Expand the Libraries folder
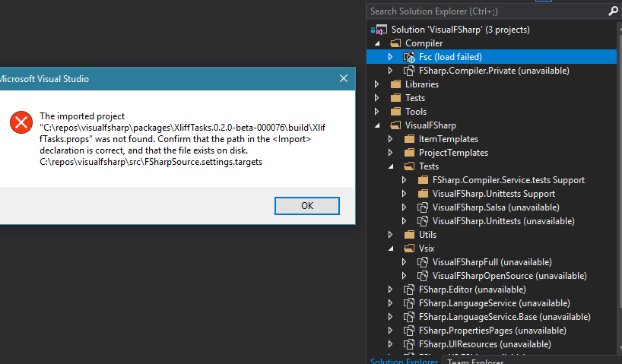The image size is (622, 364). click(x=377, y=84)
